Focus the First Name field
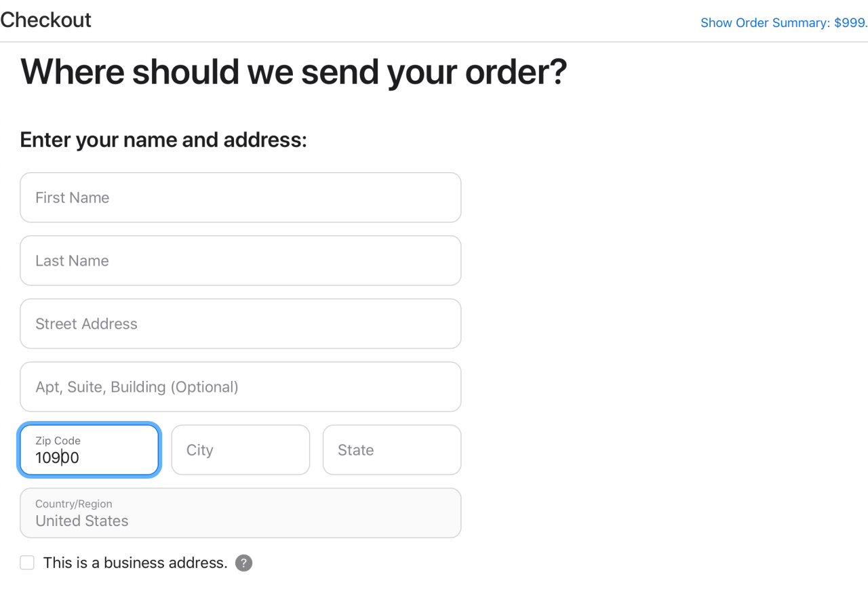Viewport: 868px width, 604px height. pyautogui.click(x=241, y=197)
